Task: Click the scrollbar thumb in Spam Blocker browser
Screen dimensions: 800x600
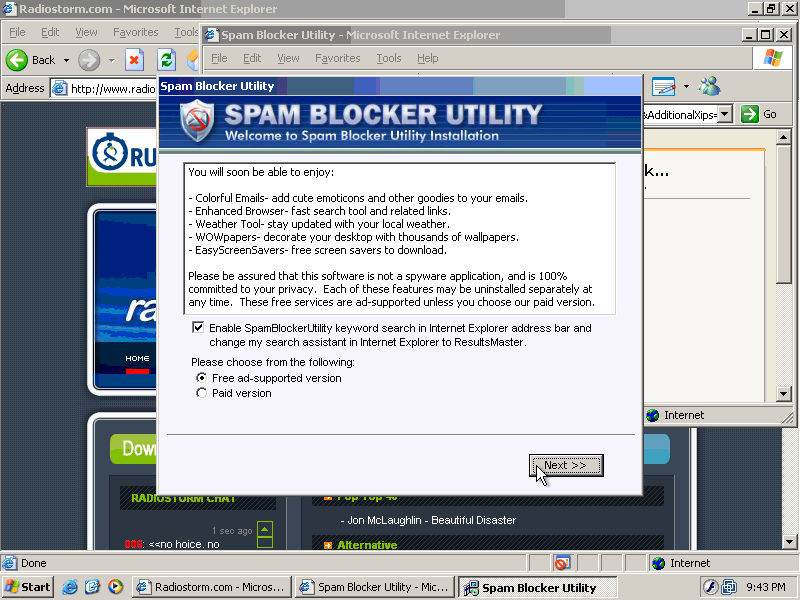Action: [x=784, y=213]
